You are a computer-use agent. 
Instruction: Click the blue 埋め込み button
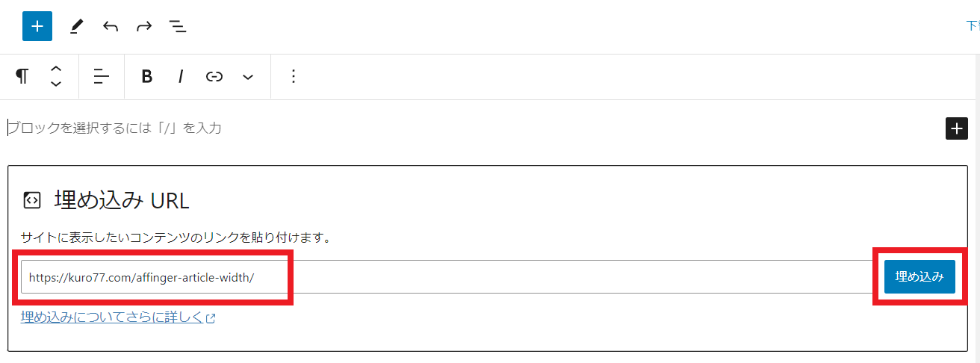[x=919, y=276]
